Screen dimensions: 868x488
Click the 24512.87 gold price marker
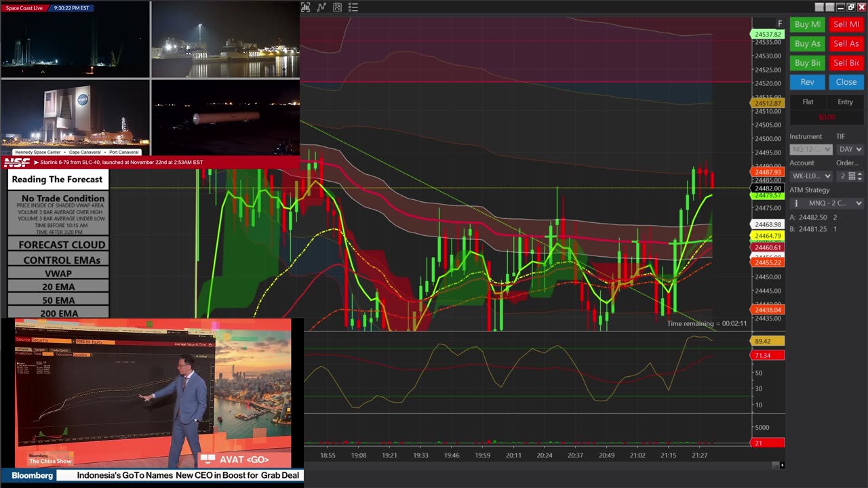coord(768,104)
